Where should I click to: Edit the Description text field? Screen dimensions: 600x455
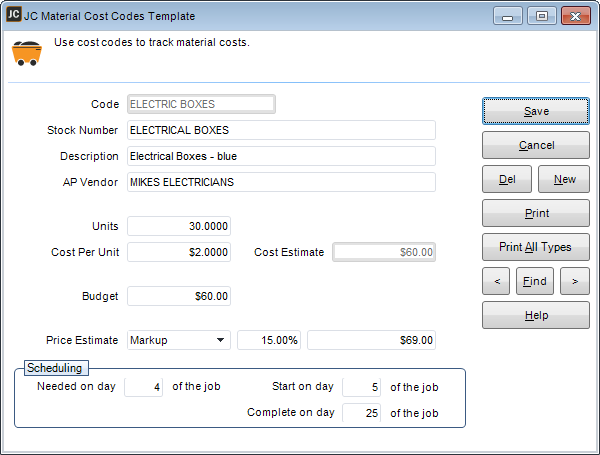pyautogui.click(x=281, y=156)
